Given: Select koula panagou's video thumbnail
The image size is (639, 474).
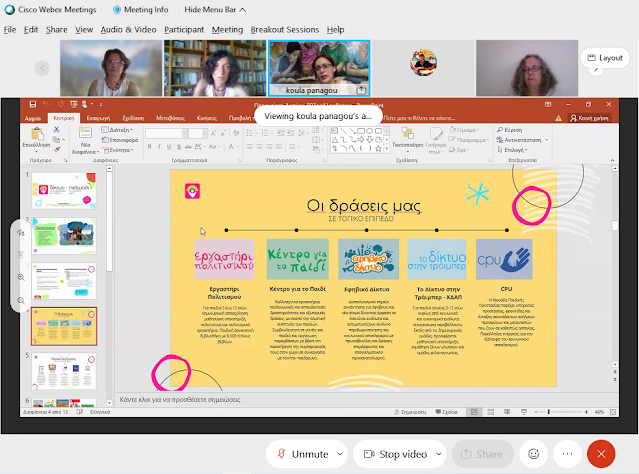Looking at the screenshot, I should 319,66.
